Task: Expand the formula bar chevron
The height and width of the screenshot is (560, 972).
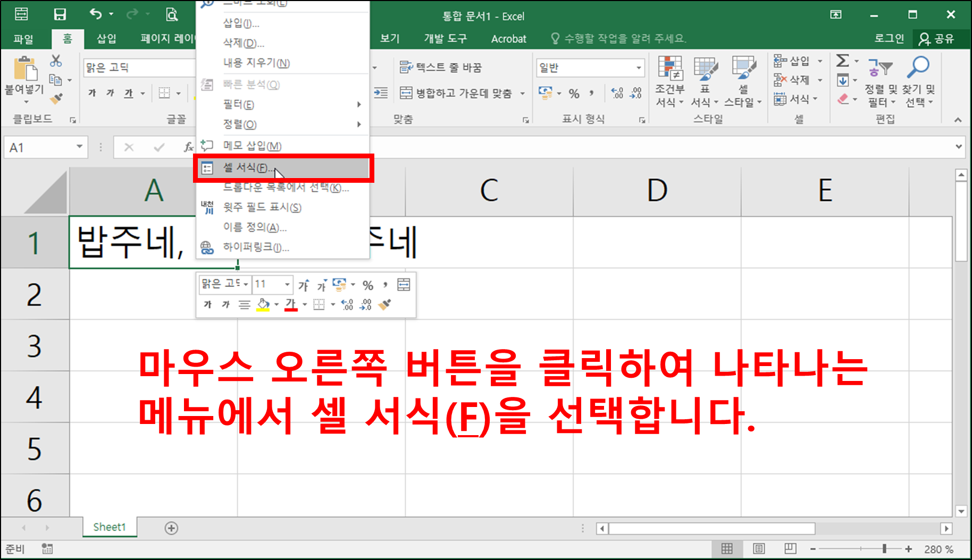Action: (x=959, y=147)
